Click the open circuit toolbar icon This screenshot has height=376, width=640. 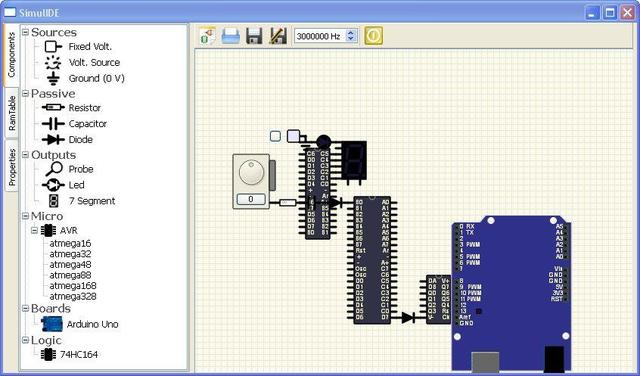pyautogui.click(x=208, y=36)
